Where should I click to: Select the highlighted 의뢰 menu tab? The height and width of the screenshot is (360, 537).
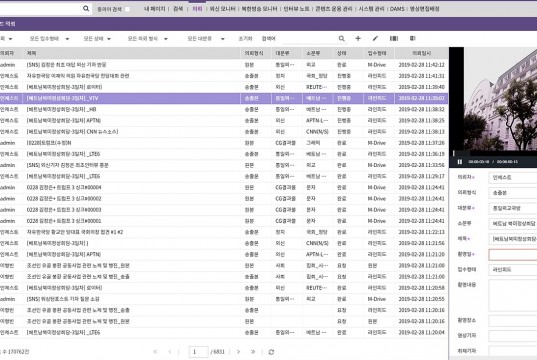pyautogui.click(x=197, y=9)
